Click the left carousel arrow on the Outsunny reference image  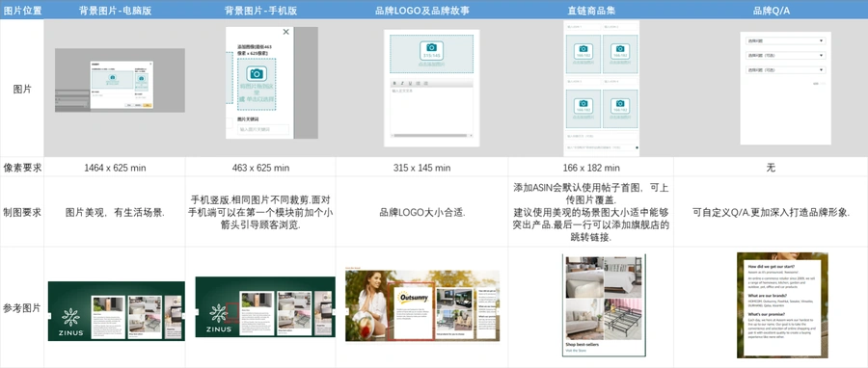pos(346,311)
